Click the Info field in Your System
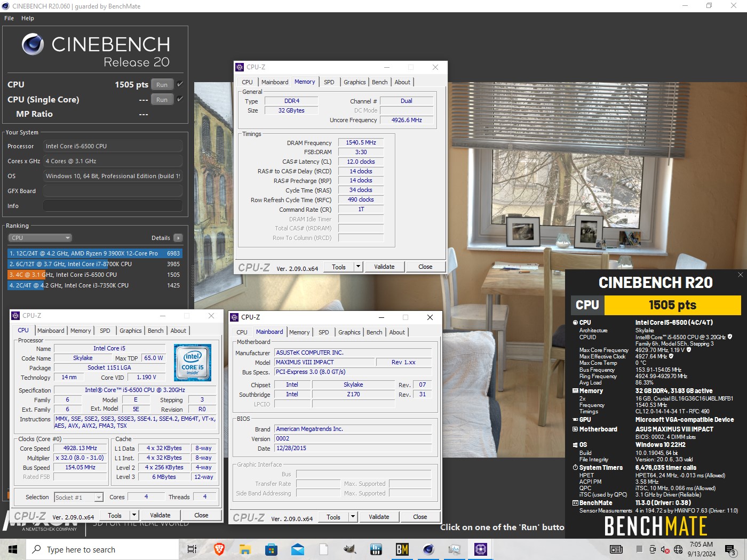Screen dimensions: 747x560 click(113, 206)
